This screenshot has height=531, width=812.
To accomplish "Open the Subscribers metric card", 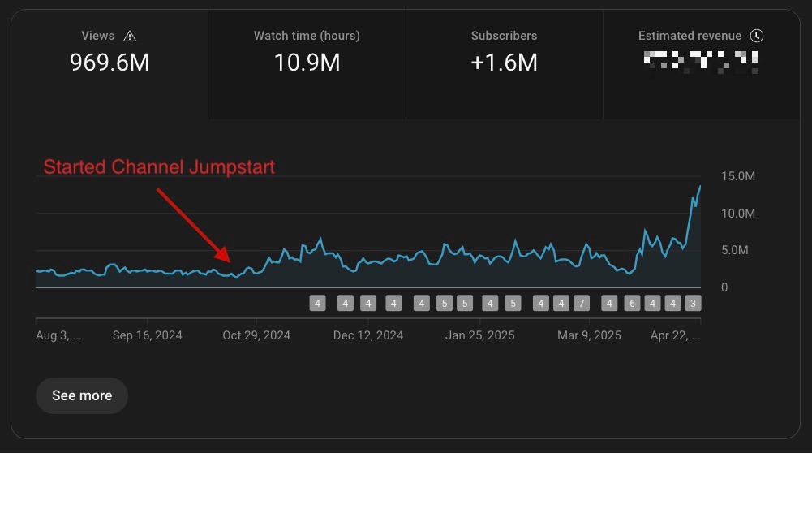I will [x=504, y=49].
